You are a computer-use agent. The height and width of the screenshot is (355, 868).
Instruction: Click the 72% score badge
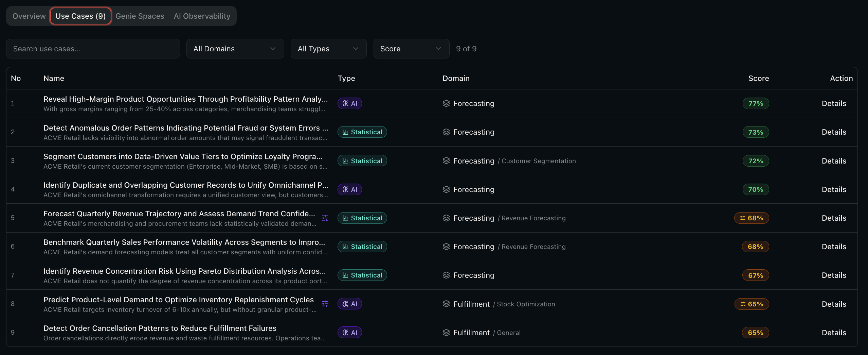click(x=756, y=161)
